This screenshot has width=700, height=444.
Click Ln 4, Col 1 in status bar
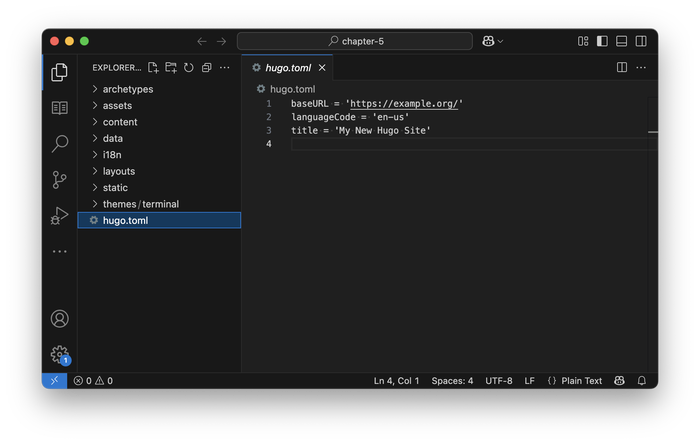(396, 381)
